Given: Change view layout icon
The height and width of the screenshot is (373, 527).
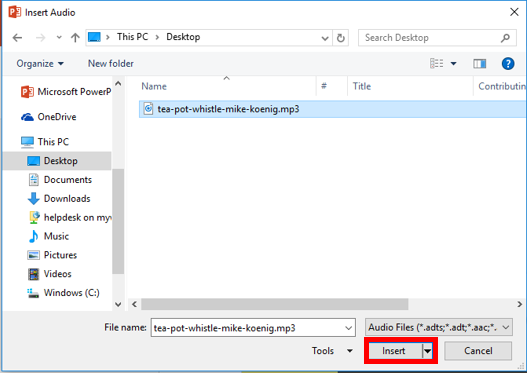Looking at the screenshot, I should tap(436, 63).
